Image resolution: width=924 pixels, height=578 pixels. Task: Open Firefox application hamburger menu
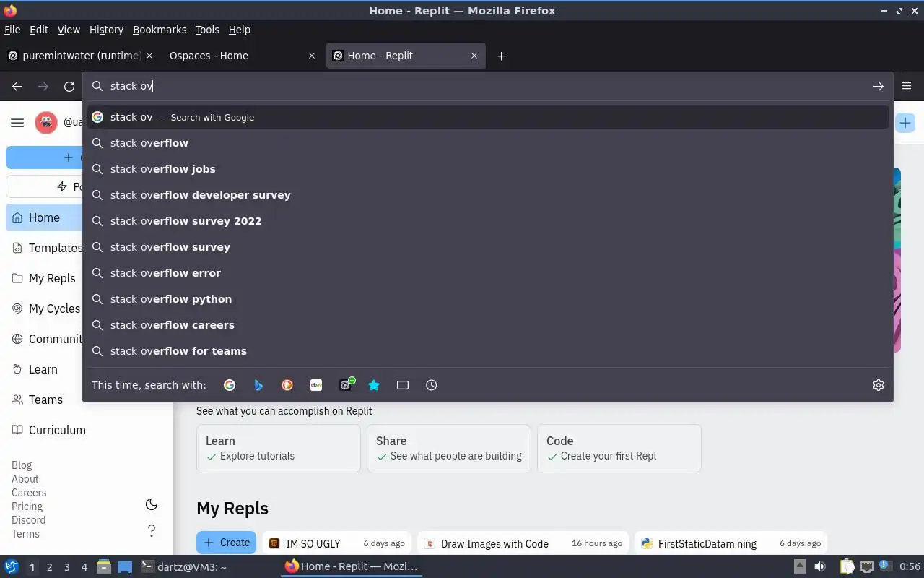click(x=907, y=86)
